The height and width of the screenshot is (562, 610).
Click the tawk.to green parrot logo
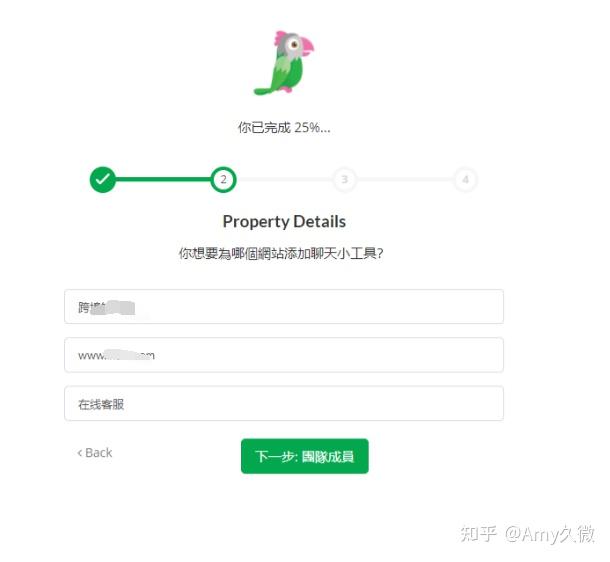point(284,63)
